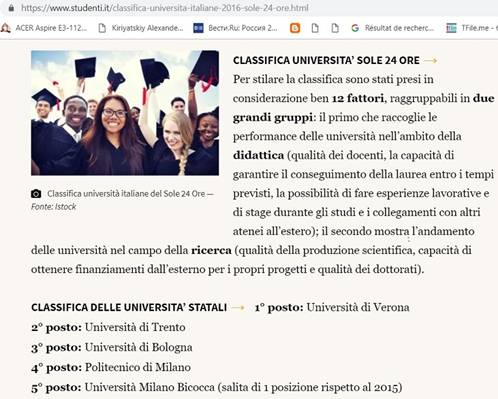Click the camera icon beside the photo caption
This screenshot has height=399, width=498.
[36, 194]
